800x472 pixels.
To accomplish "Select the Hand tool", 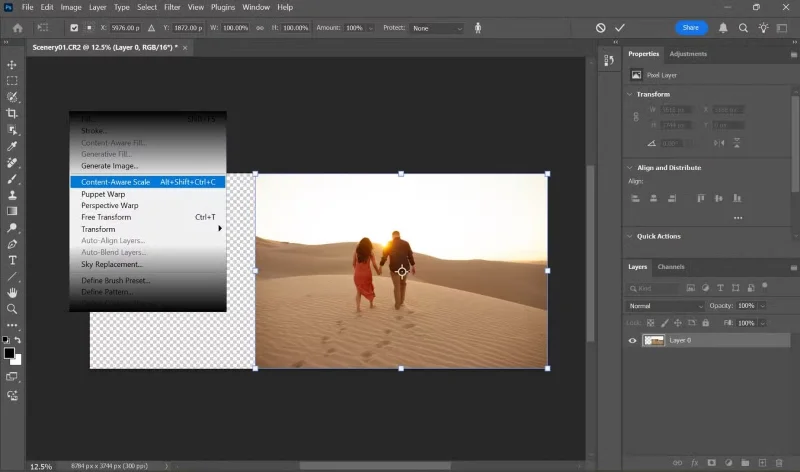I will [12, 292].
